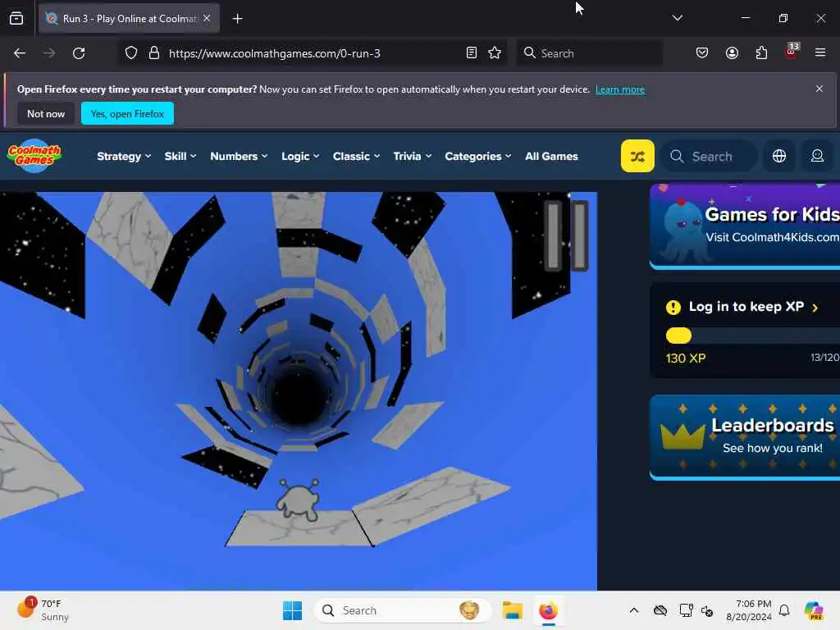Pause the Run 3 game
The height and width of the screenshot is (630, 840).
566,235
